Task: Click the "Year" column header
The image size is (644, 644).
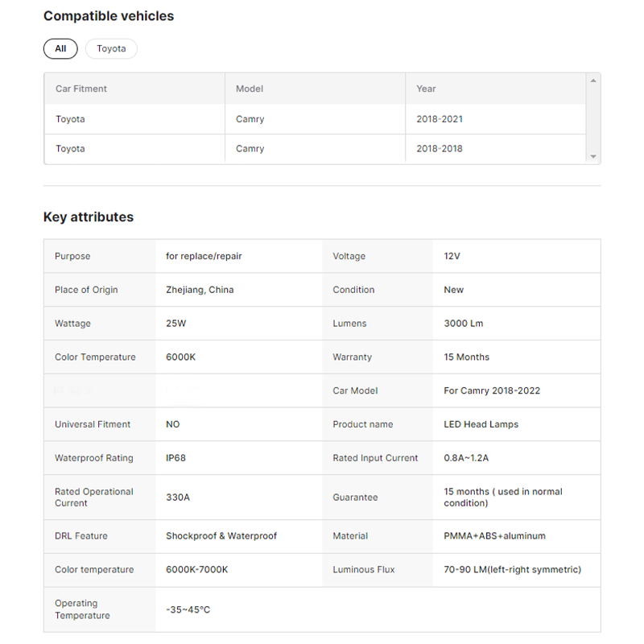Action: click(426, 89)
